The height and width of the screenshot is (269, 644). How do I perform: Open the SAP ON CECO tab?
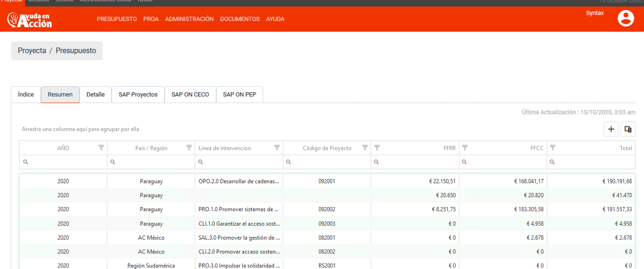click(190, 94)
